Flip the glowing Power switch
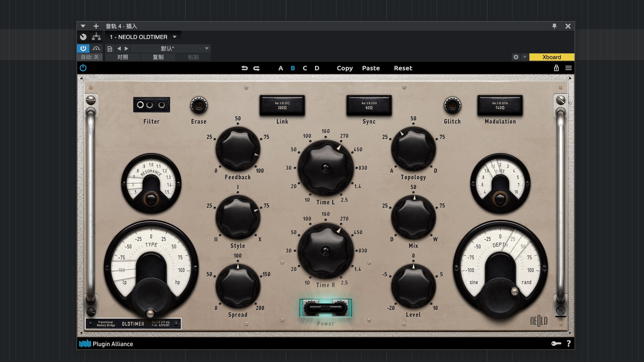 [325, 308]
